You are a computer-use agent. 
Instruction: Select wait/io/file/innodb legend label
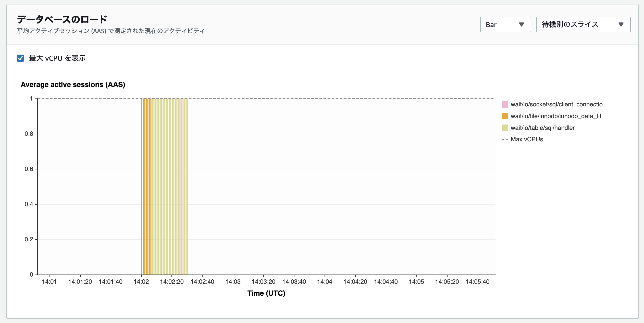tap(555, 116)
